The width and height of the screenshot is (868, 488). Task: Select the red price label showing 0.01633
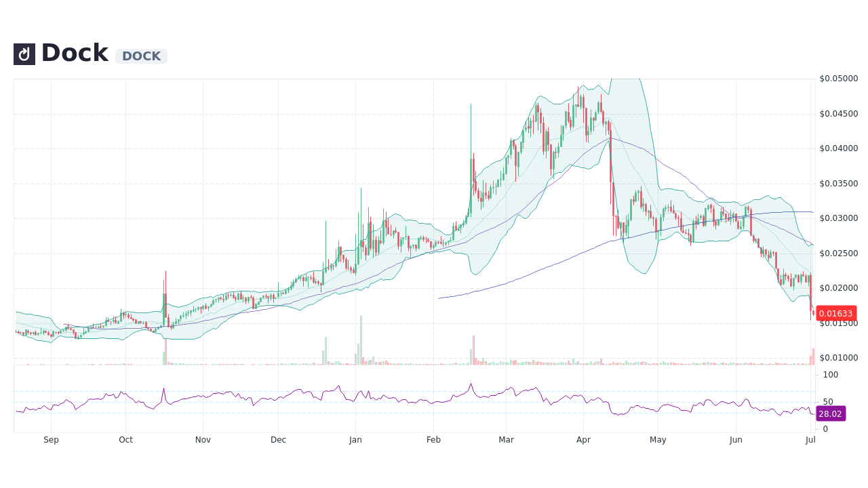[x=836, y=313]
